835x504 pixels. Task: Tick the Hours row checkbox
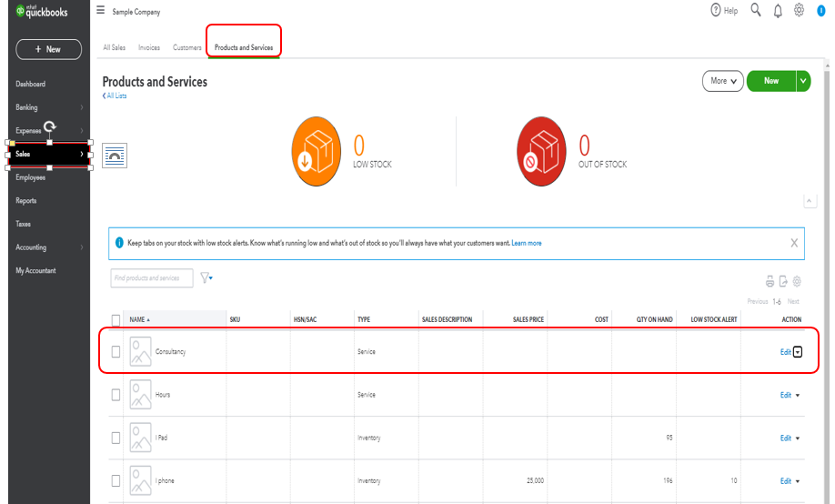point(116,395)
